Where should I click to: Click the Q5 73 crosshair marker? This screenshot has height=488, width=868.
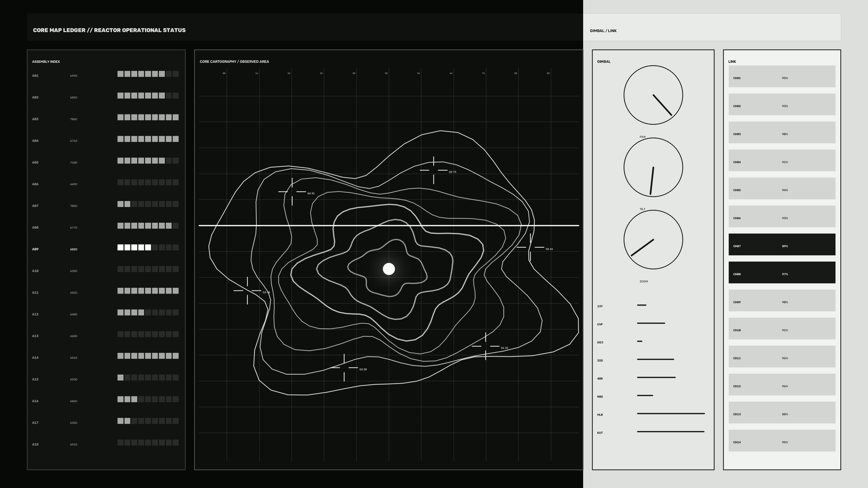(x=433, y=170)
